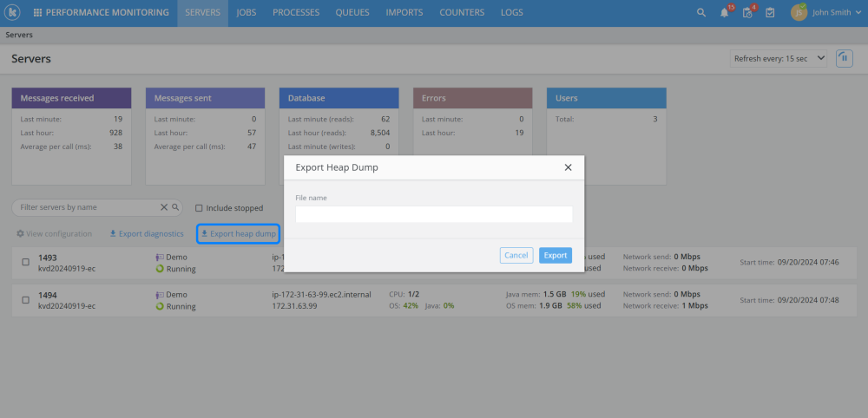Click Network receive 1 Mbps value
Viewport: 868px width, 418px height.
tap(694, 306)
